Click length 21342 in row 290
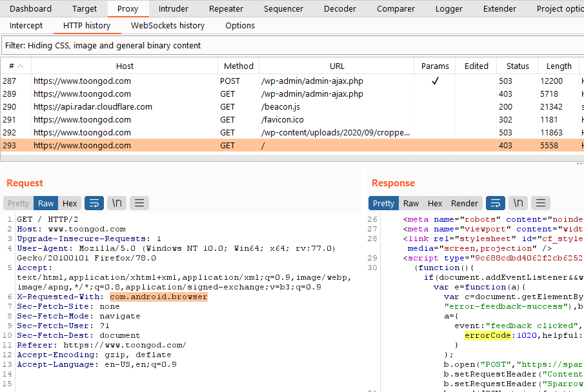584x392 pixels. click(551, 107)
